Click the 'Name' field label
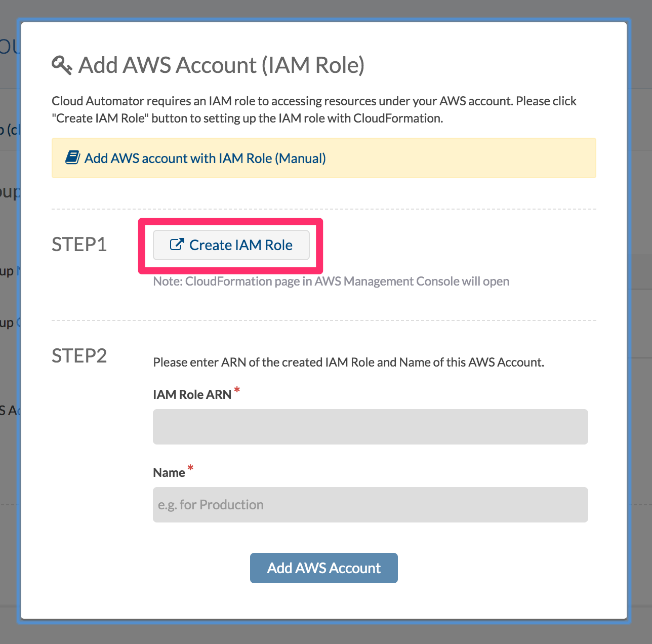 coord(169,472)
